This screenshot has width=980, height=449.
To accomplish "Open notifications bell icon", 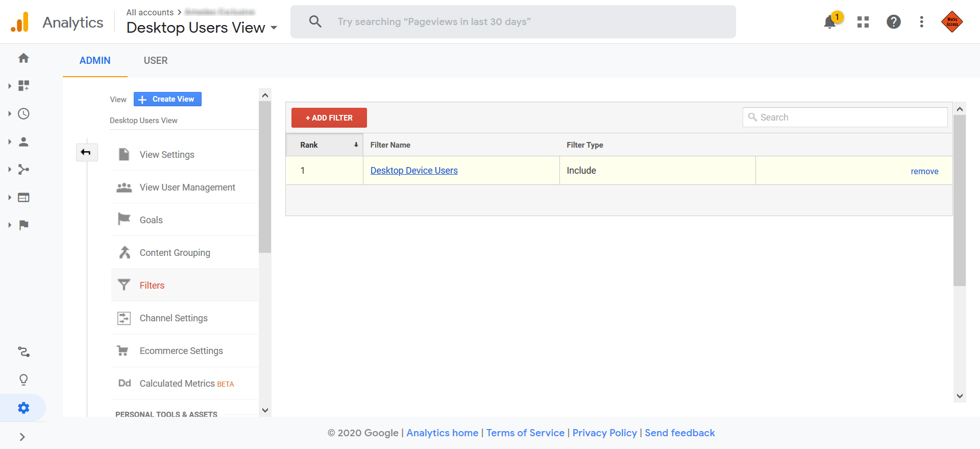I will (830, 22).
